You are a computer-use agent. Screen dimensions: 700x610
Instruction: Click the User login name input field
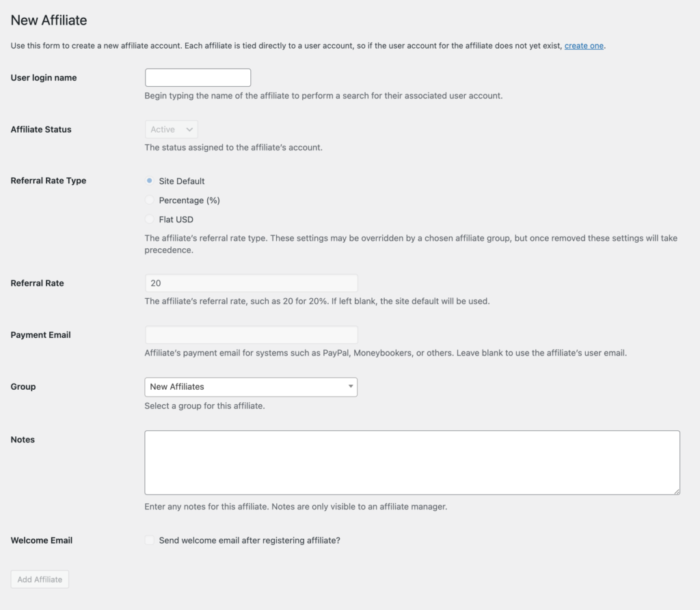(198, 78)
